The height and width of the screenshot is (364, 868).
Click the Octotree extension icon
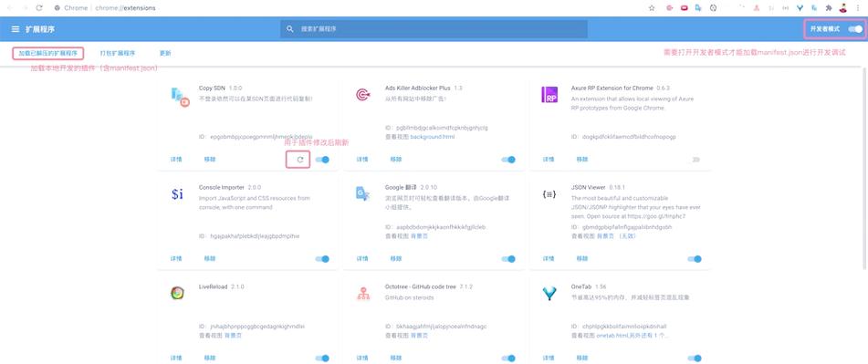tap(363, 294)
